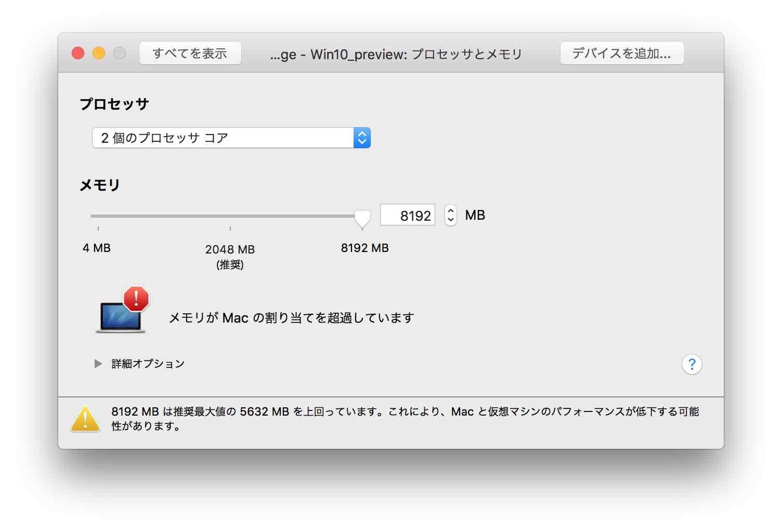The width and height of the screenshot is (782, 532).
Task: Open the processor cores dropdown
Action: tap(231, 138)
